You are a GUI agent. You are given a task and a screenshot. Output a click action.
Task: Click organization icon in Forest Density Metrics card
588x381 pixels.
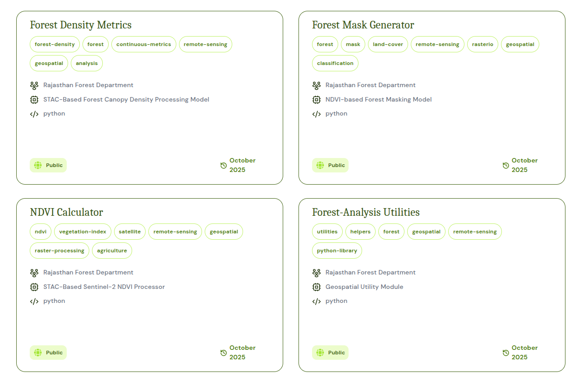coord(34,85)
